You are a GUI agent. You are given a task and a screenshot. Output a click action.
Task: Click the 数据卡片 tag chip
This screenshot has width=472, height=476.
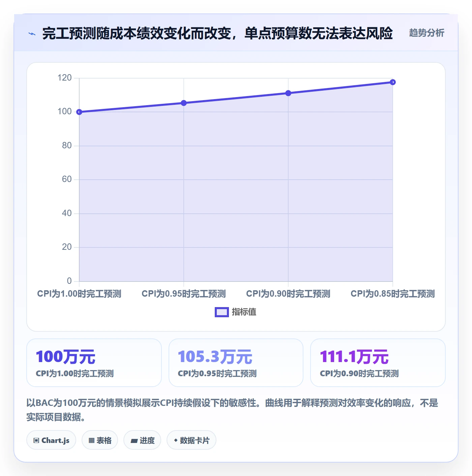[191, 440]
